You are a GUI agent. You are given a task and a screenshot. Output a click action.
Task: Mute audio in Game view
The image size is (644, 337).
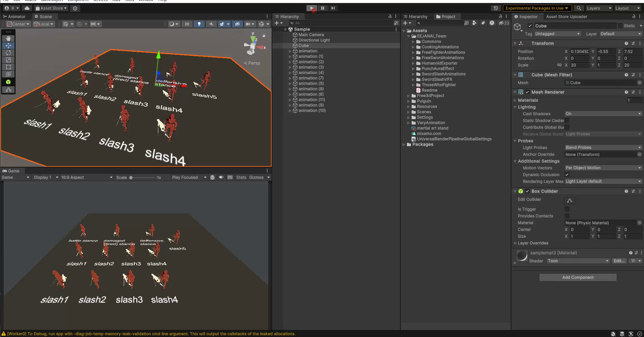221,177
